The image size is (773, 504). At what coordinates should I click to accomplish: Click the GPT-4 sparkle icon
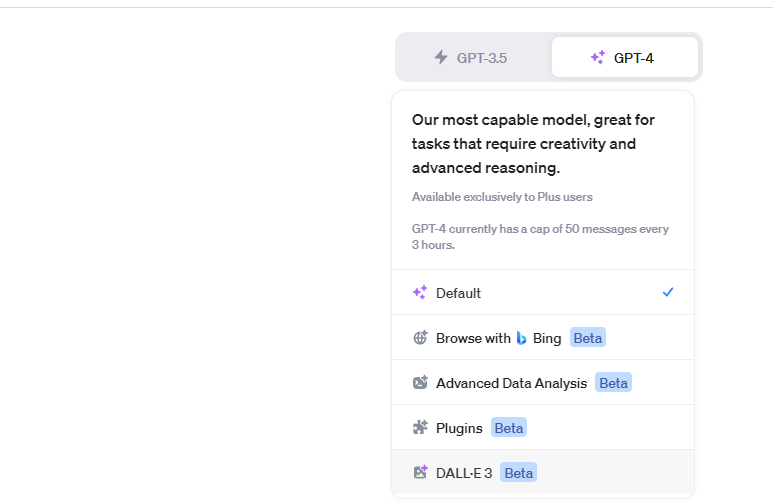(x=597, y=58)
